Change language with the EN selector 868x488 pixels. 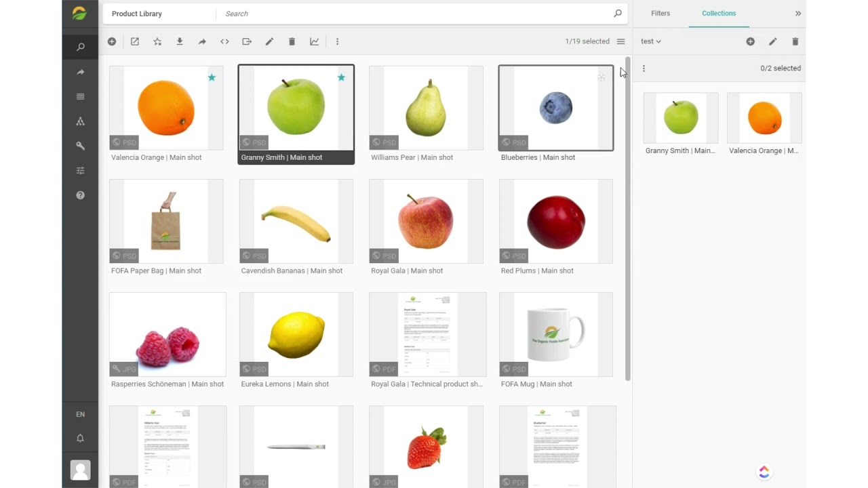(x=80, y=414)
